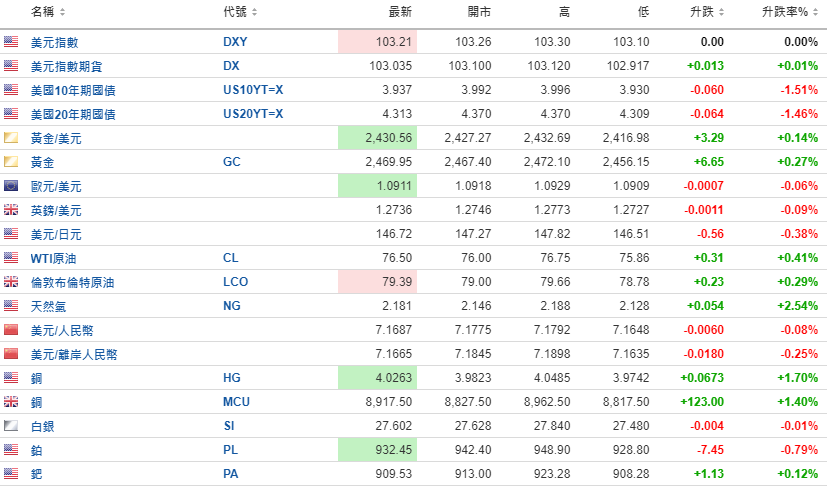
Task: Click the gold bar icon beside 黃金/美元
Action: click(11, 138)
